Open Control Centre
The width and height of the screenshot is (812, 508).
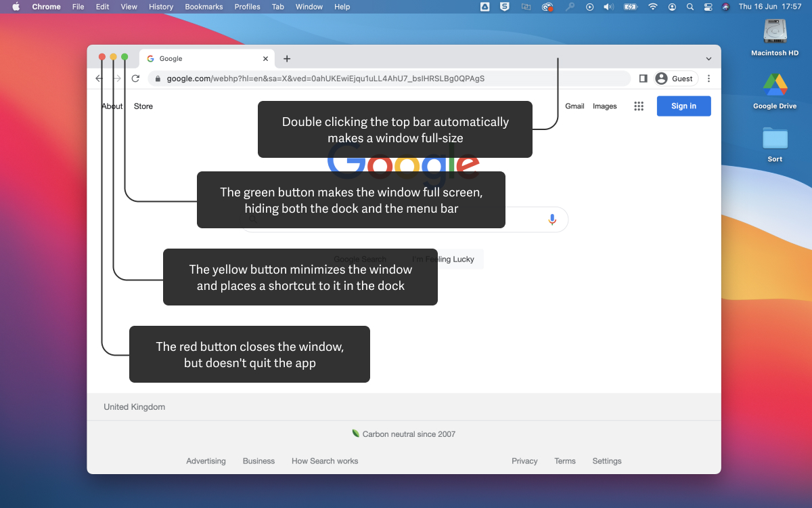tap(708, 7)
